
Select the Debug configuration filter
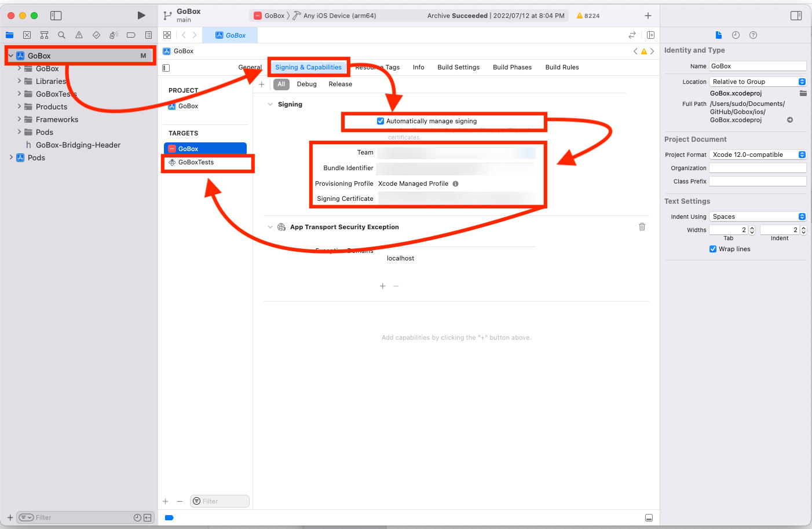(x=307, y=85)
